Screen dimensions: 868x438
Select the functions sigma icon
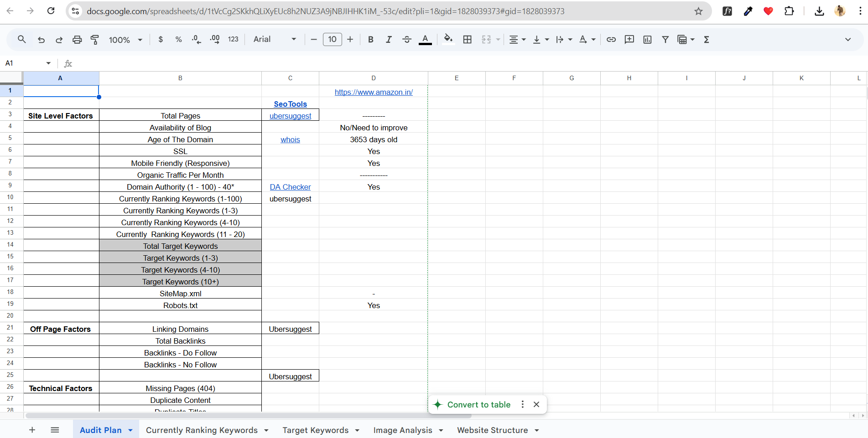point(706,40)
